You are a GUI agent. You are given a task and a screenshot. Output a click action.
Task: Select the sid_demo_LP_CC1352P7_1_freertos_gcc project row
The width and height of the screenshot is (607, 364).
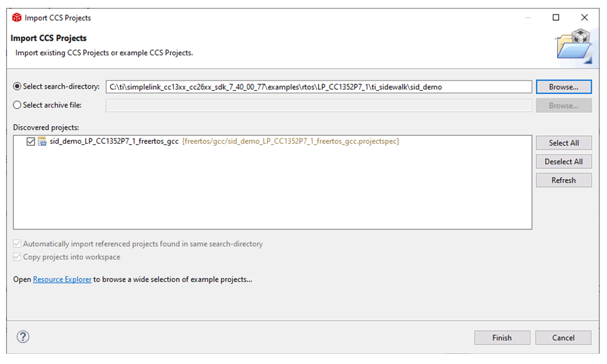[273, 141]
